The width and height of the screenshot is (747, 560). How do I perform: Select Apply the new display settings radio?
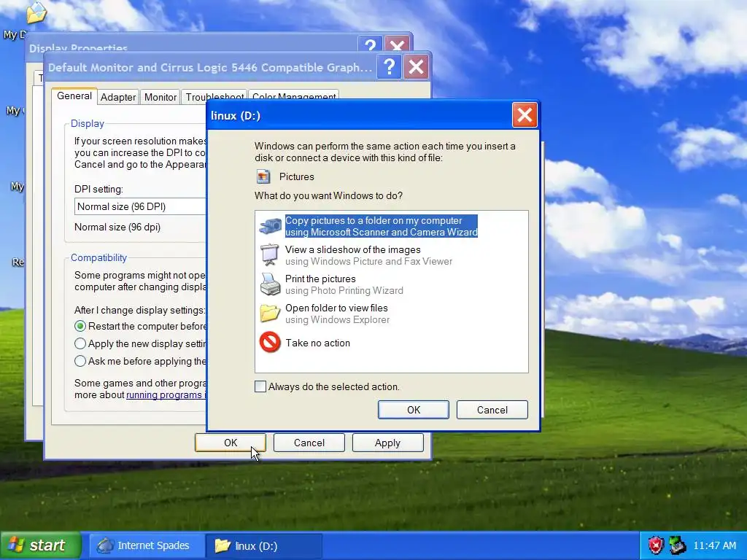point(80,344)
